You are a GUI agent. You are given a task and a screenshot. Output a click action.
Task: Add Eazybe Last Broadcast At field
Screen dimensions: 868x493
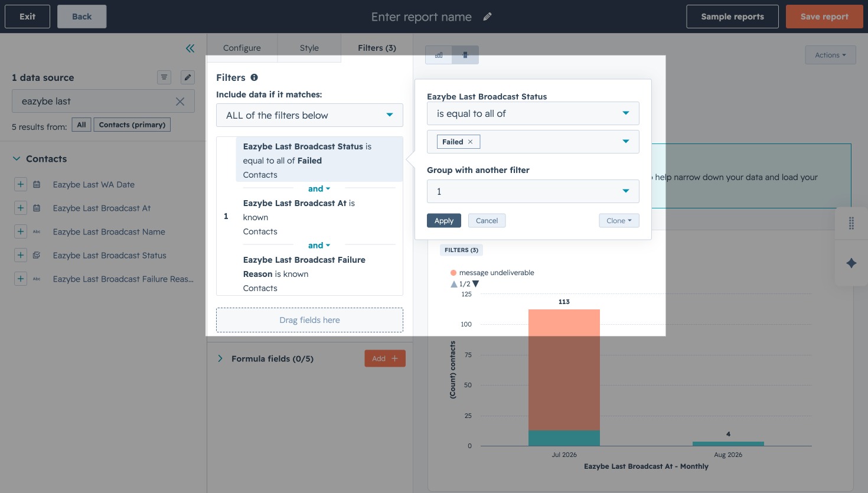pos(21,208)
